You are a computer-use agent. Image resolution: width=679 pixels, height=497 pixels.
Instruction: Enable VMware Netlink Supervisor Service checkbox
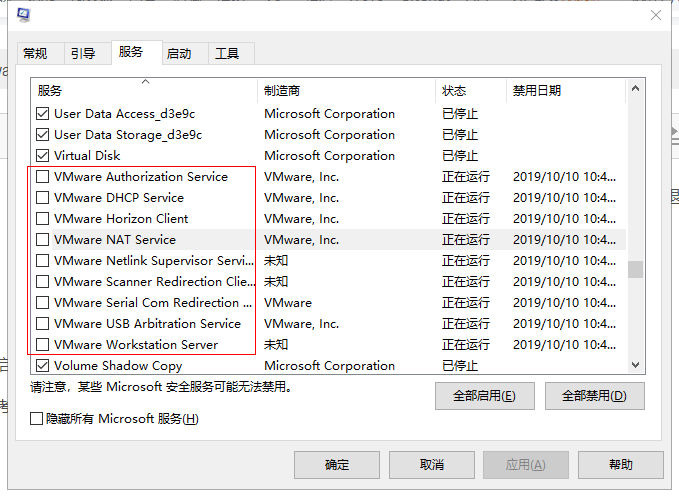(x=42, y=261)
